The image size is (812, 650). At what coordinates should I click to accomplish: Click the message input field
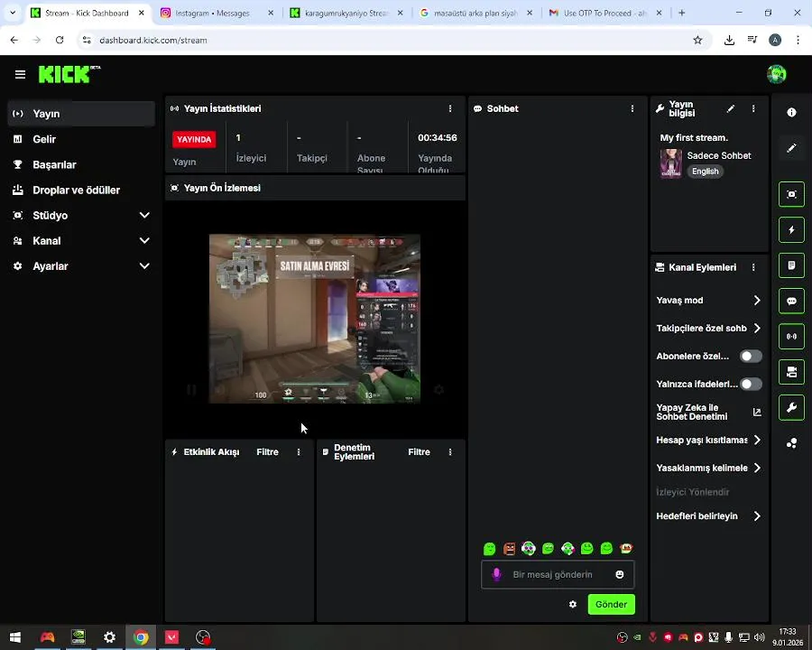pos(558,574)
